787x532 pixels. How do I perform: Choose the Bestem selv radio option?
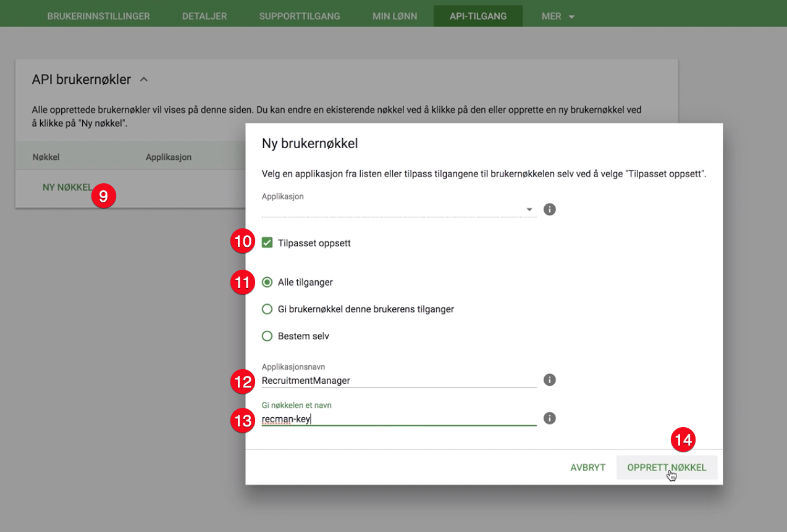(x=267, y=336)
